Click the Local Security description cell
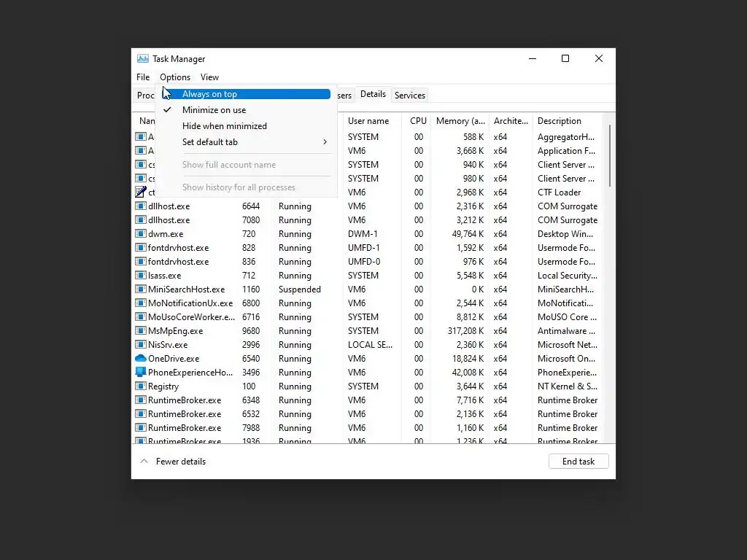This screenshot has width=747, height=560. (567, 276)
